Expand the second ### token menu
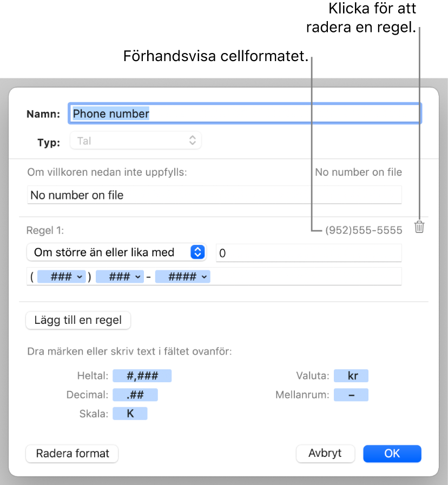The image size is (448, 485). coord(139,277)
